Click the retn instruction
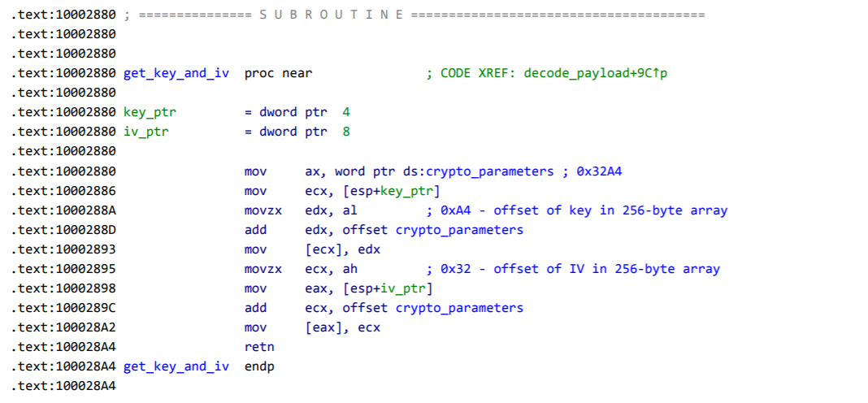868x403 pixels. pyautogui.click(x=259, y=347)
